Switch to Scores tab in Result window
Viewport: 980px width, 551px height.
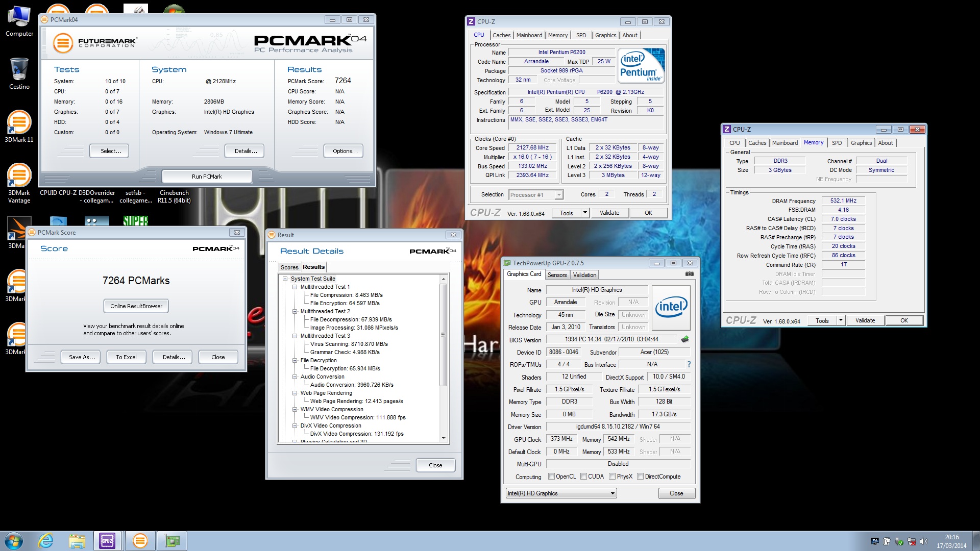coord(289,267)
